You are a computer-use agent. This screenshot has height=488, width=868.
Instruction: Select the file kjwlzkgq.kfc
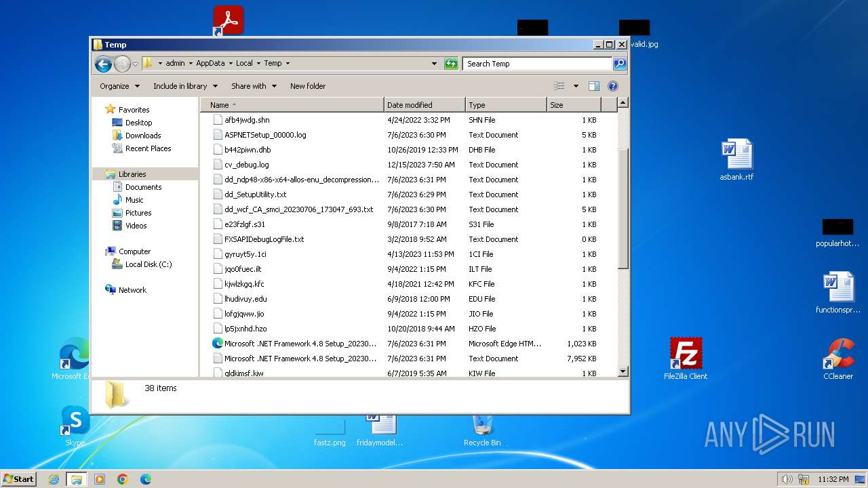tap(244, 284)
